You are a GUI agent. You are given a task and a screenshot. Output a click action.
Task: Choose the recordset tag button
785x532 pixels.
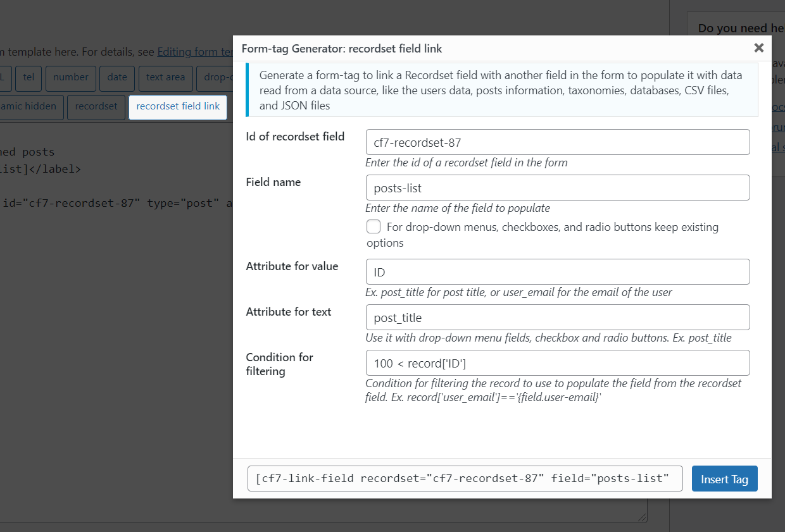click(96, 107)
